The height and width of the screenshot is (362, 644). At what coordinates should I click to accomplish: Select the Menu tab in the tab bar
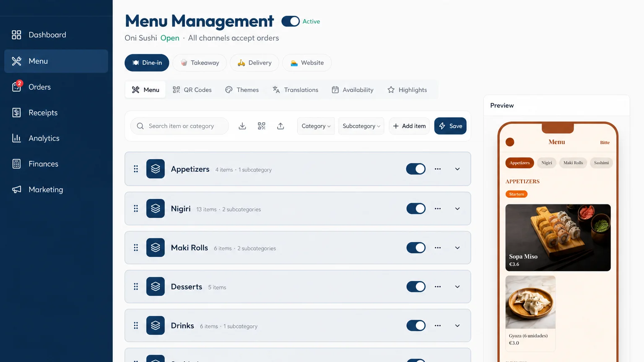point(145,90)
